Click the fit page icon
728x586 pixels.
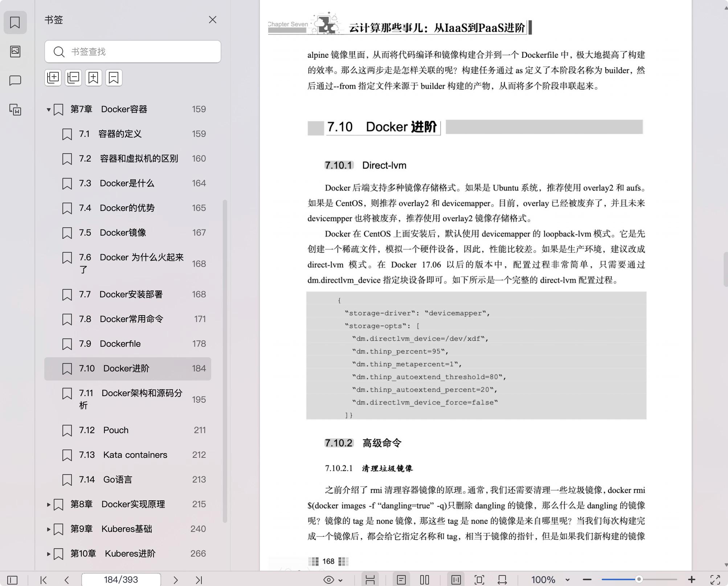(479, 580)
